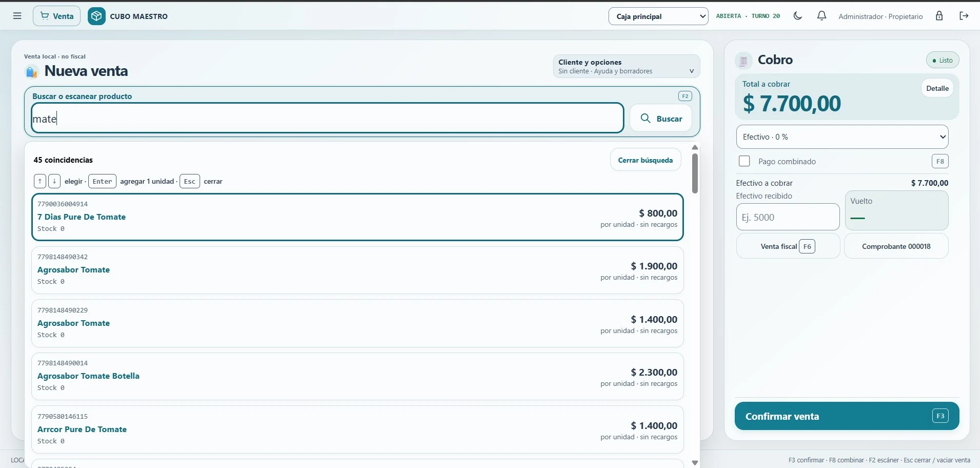The image size is (980, 468).
Task: Click the Nueva venta shopping bag icon
Action: coord(32,72)
